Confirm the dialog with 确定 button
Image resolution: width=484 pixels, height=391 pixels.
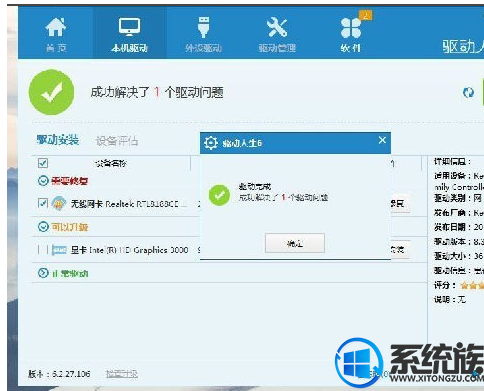(295, 243)
